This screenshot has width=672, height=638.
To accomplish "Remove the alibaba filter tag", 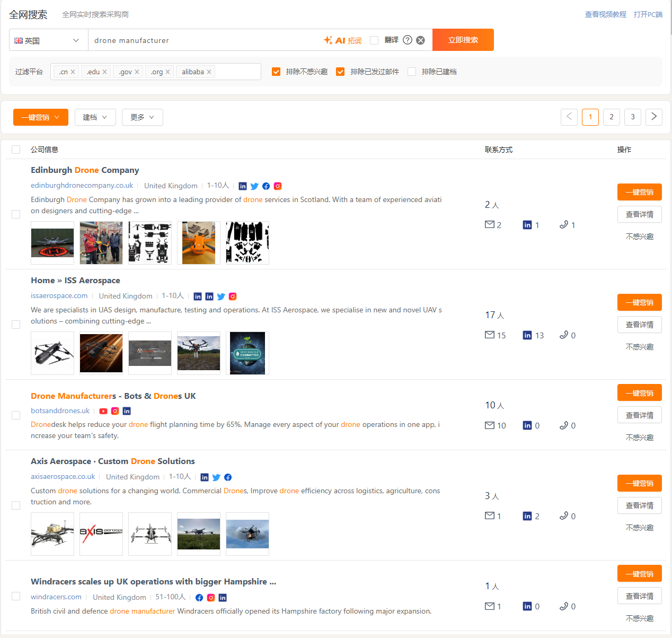I will tap(209, 72).
